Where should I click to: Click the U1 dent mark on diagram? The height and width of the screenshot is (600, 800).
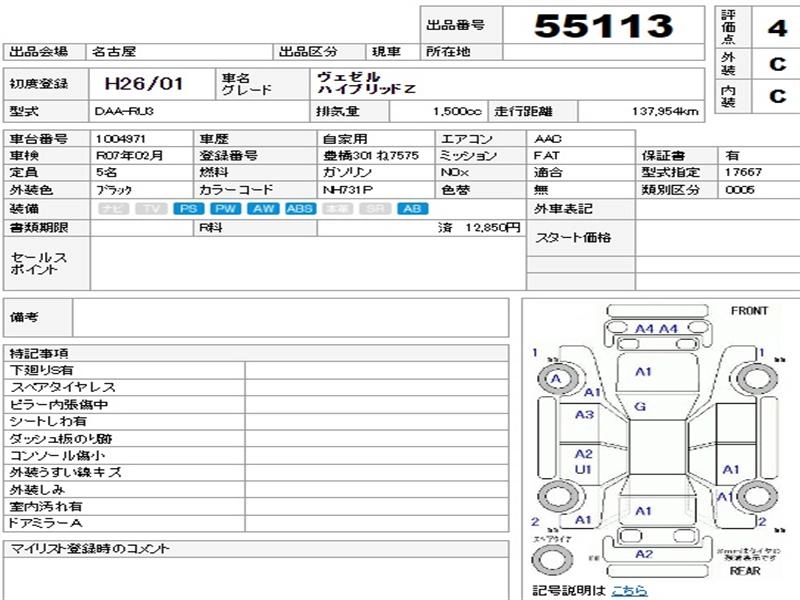[x=583, y=469]
